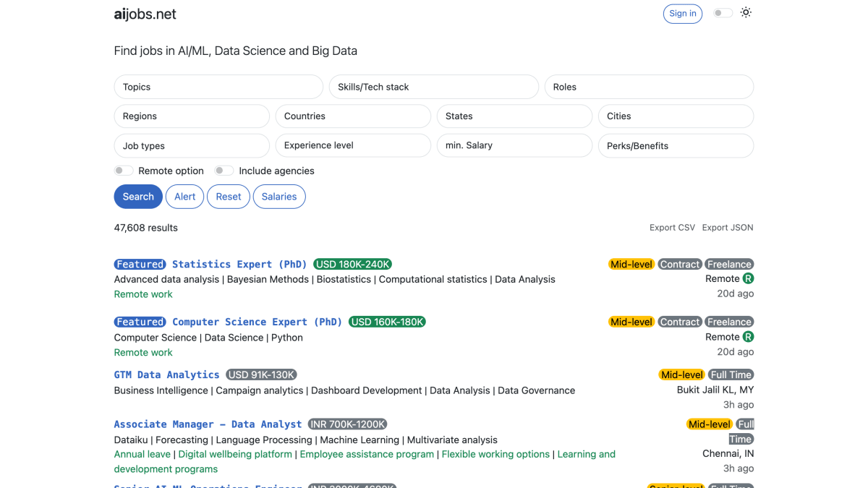
Task: Click Export CSV link
Action: [672, 228]
